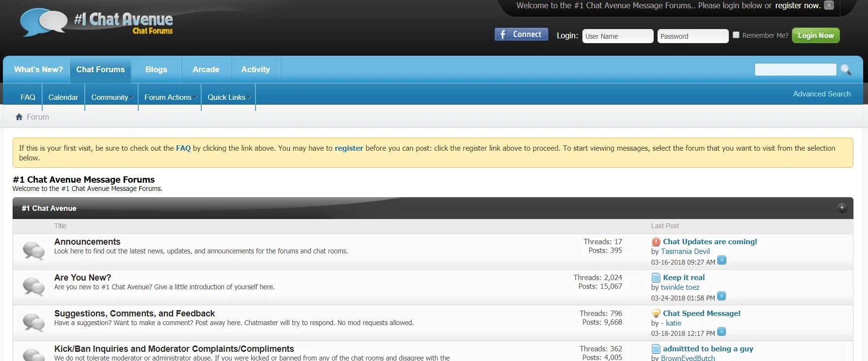This screenshot has height=361, width=868.
Task: Click the post icon beside admittted to being a guy
Action: [x=656, y=349]
